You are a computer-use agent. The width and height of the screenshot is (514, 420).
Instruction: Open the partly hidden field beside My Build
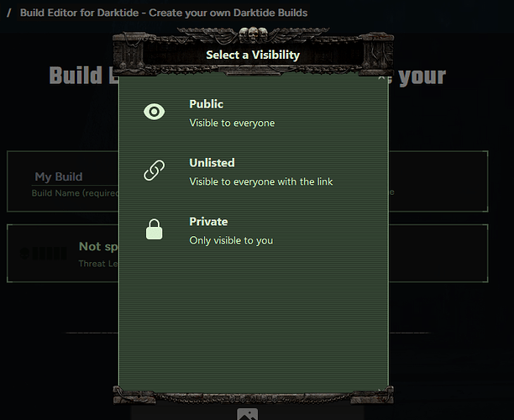tap(438, 181)
